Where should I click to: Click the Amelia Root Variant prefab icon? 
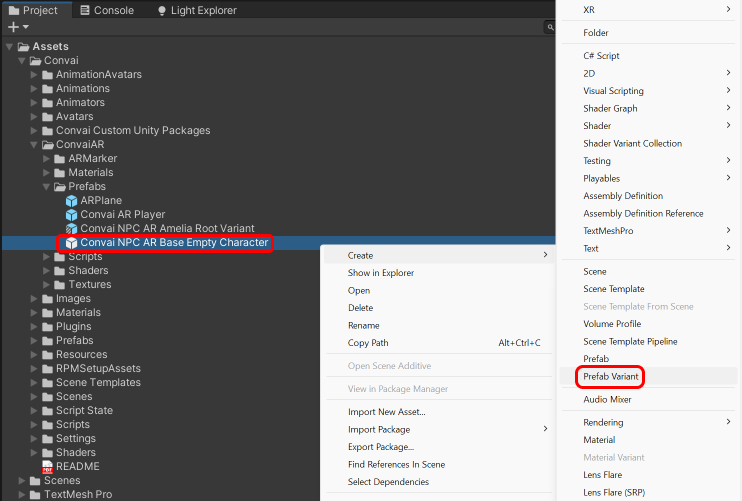point(71,229)
